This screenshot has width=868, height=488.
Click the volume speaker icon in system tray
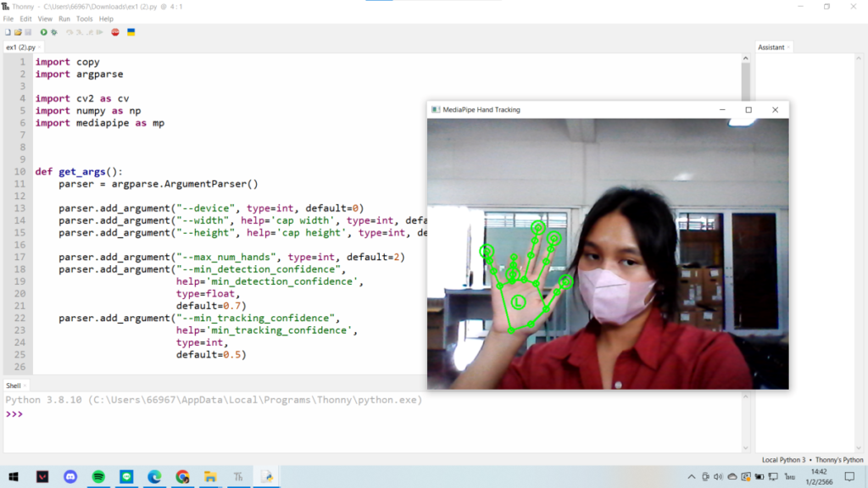pyautogui.click(x=719, y=476)
